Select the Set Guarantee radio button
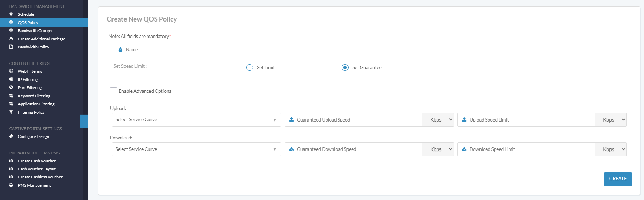The height and width of the screenshot is (200, 644). tap(345, 67)
